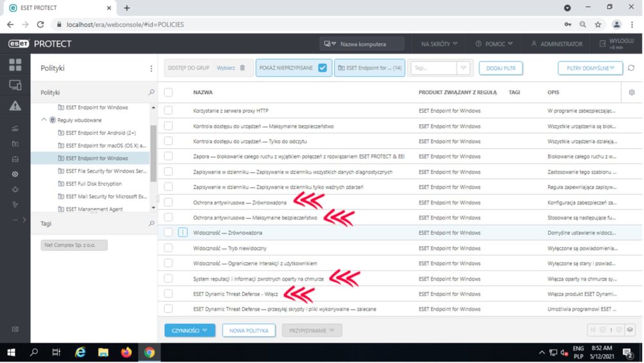Image resolution: width=644 pixels, height=363 pixels.
Task: Open the Computers icon in sidebar
Action: click(x=15, y=85)
